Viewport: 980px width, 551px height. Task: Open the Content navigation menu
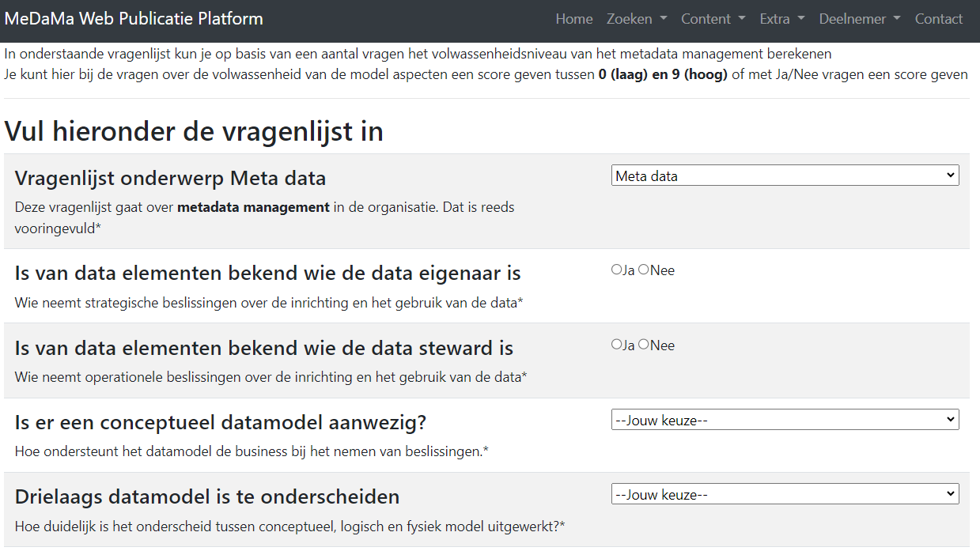point(706,18)
